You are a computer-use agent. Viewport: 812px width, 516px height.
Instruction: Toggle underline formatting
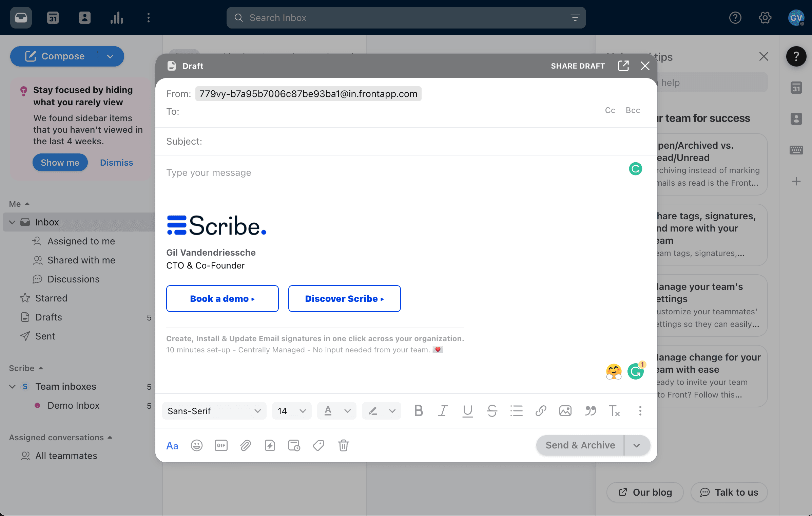[467, 411]
